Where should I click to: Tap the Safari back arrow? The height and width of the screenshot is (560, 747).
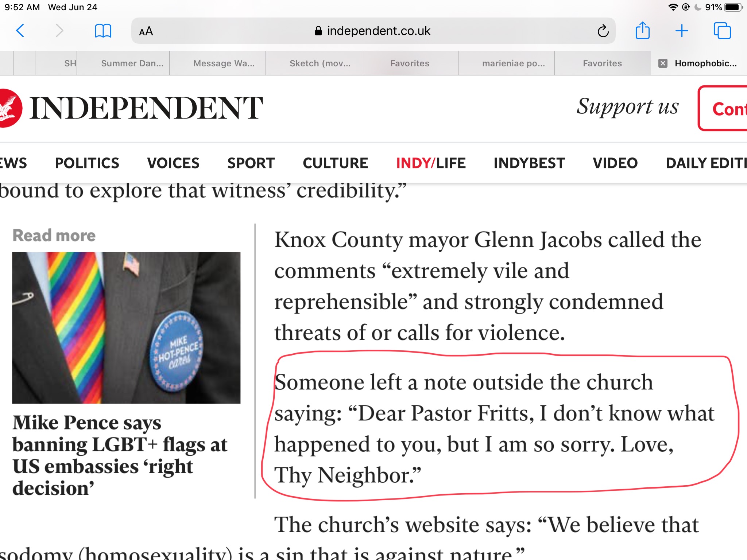coord(20,31)
